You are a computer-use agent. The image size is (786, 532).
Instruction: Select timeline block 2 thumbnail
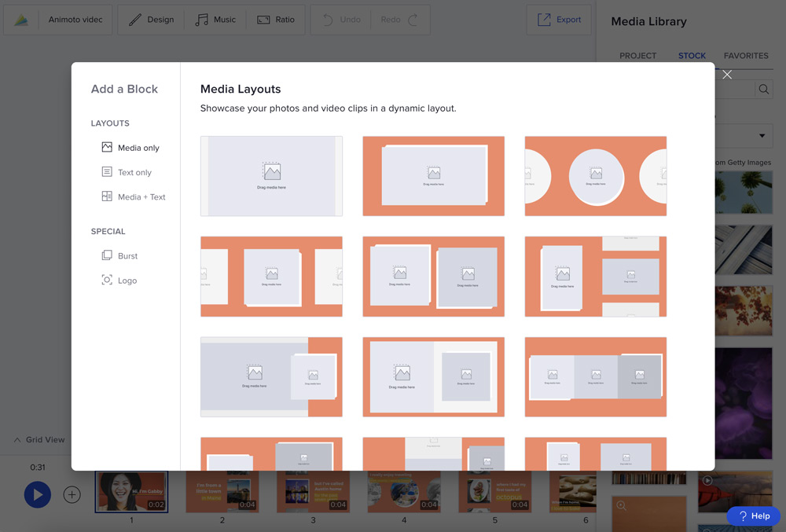[222, 492]
